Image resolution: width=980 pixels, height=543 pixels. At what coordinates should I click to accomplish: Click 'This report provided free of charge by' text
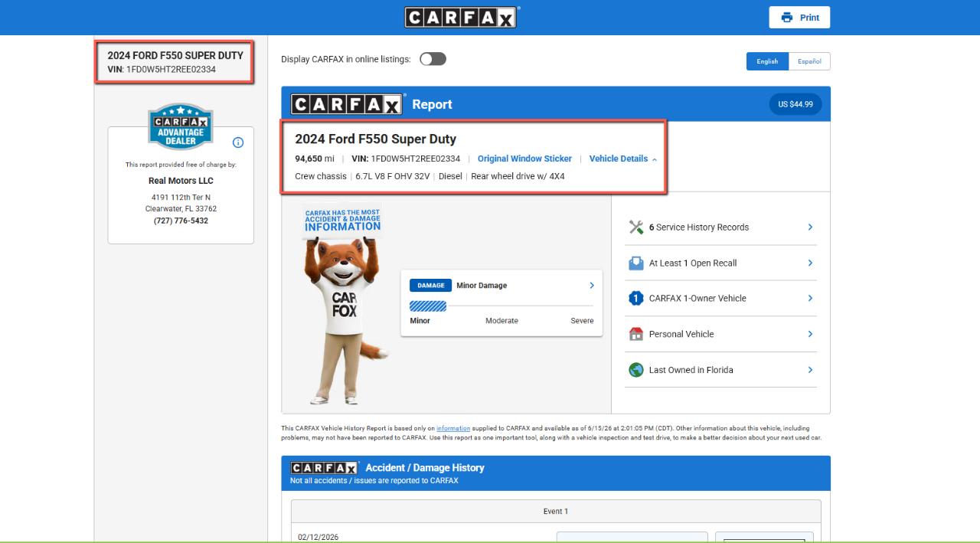click(x=181, y=165)
